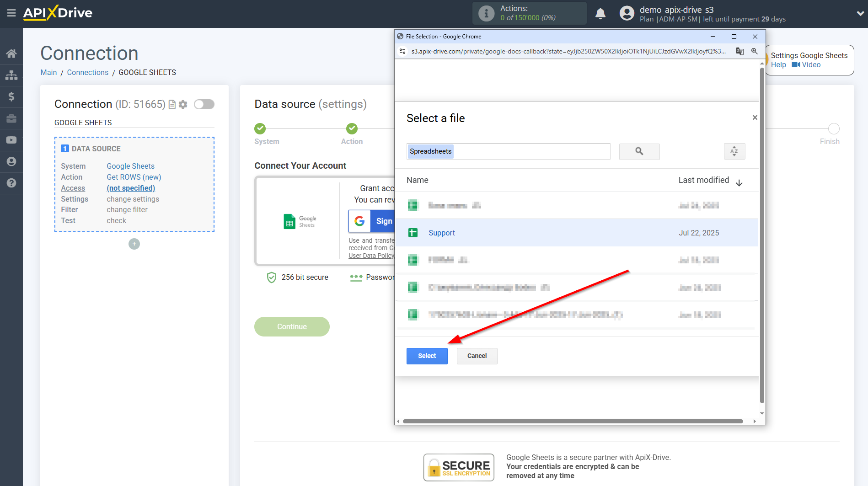Open the User Data Policy link
The height and width of the screenshot is (486, 868).
(371, 256)
